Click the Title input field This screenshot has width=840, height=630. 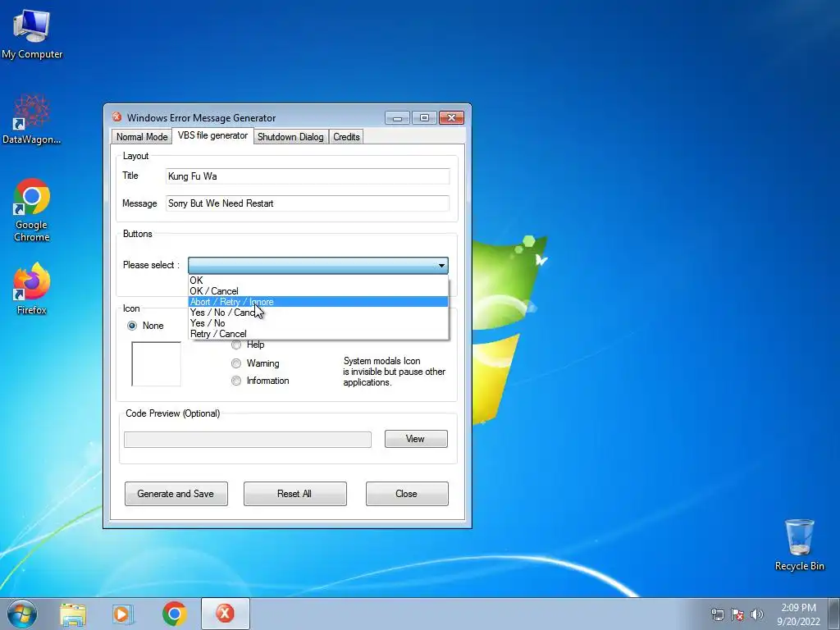tap(308, 176)
